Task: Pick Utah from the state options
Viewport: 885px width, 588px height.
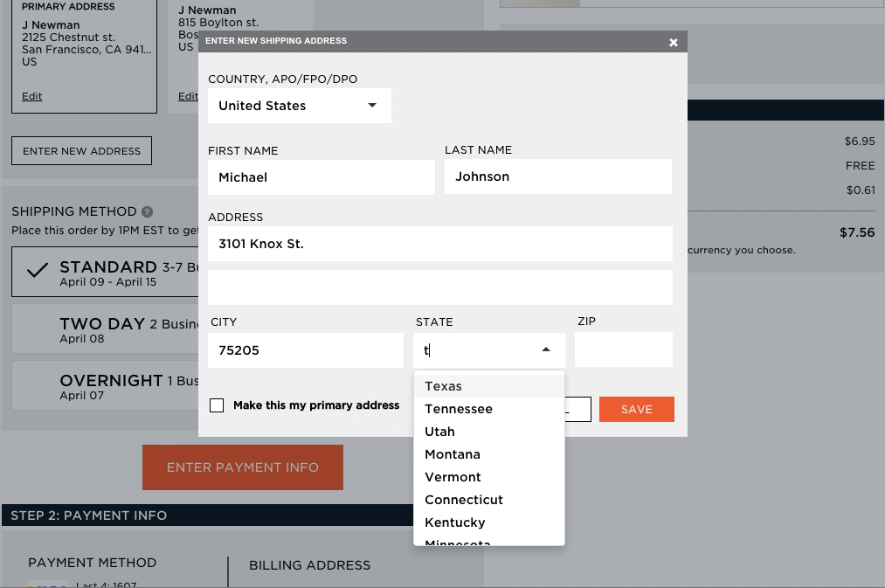Action: [439, 432]
